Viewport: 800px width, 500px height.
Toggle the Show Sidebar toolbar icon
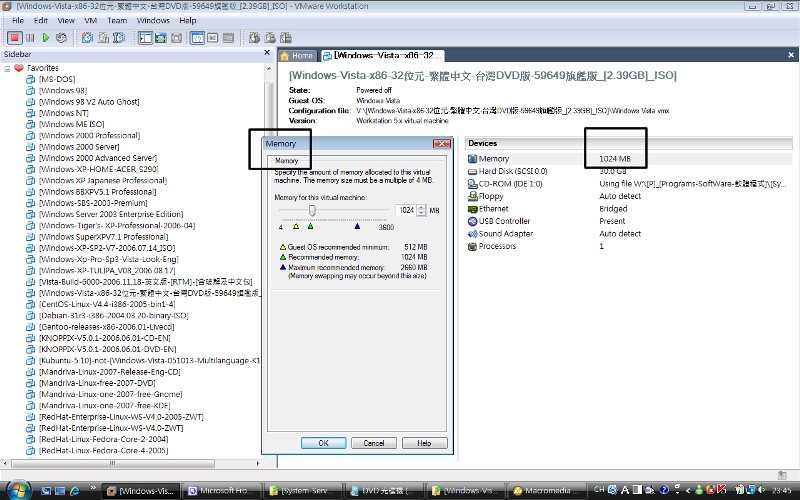point(145,38)
